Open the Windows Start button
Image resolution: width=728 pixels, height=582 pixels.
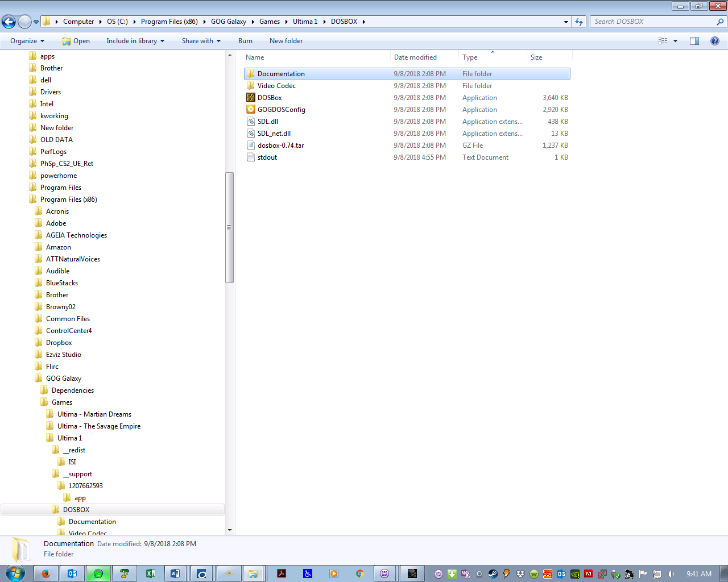pos(15,573)
